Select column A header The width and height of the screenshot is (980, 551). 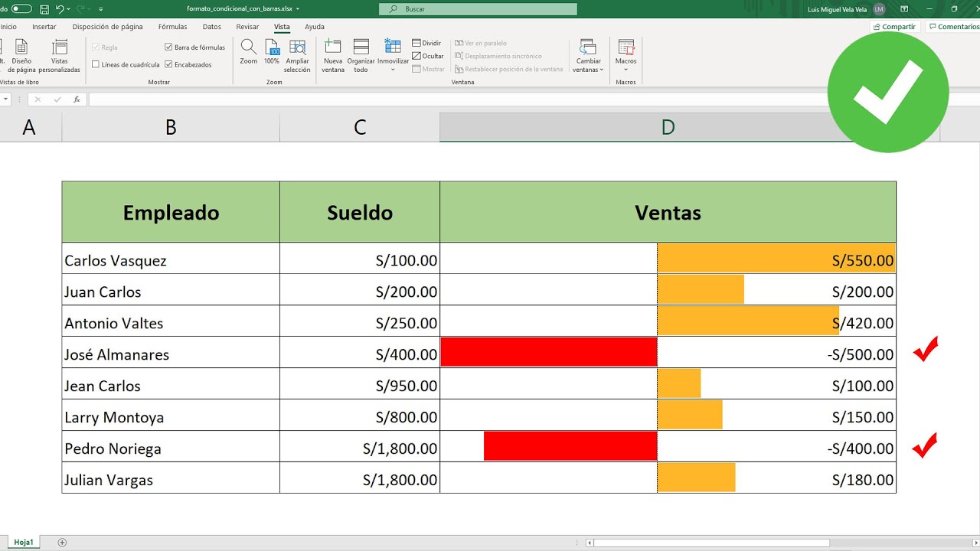[29, 127]
